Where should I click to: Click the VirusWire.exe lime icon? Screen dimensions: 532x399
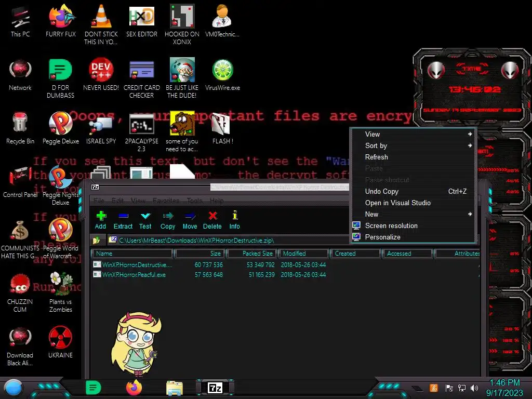click(222, 75)
